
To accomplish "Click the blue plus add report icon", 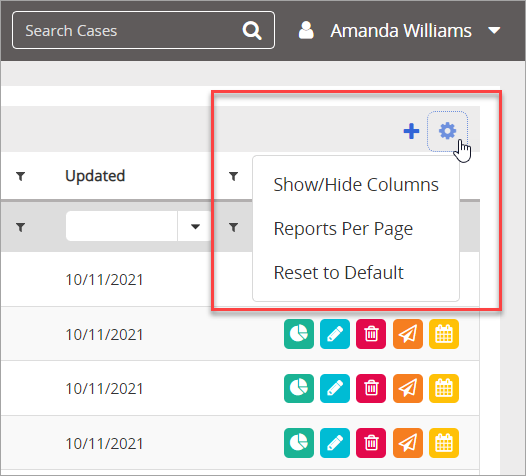I will tap(411, 131).
